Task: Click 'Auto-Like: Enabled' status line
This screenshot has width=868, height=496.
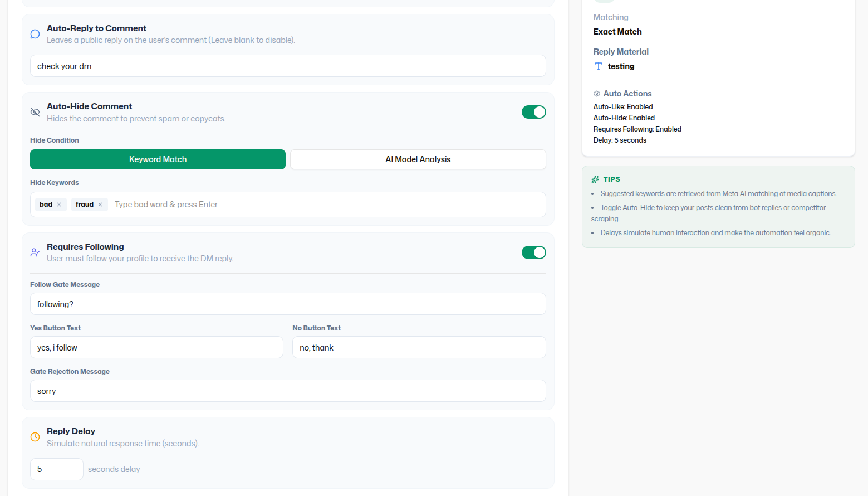Action: tap(623, 106)
